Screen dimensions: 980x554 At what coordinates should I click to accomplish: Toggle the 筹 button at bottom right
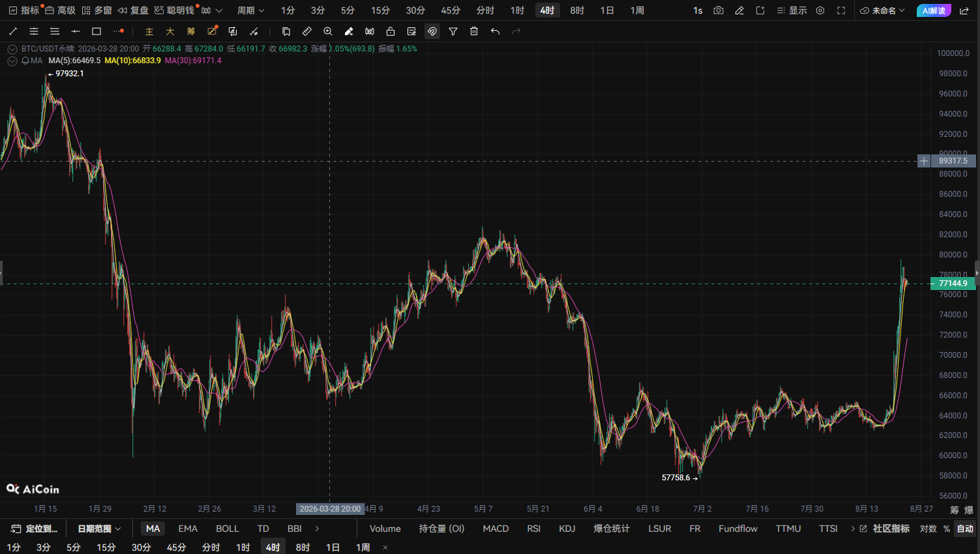coord(955,510)
